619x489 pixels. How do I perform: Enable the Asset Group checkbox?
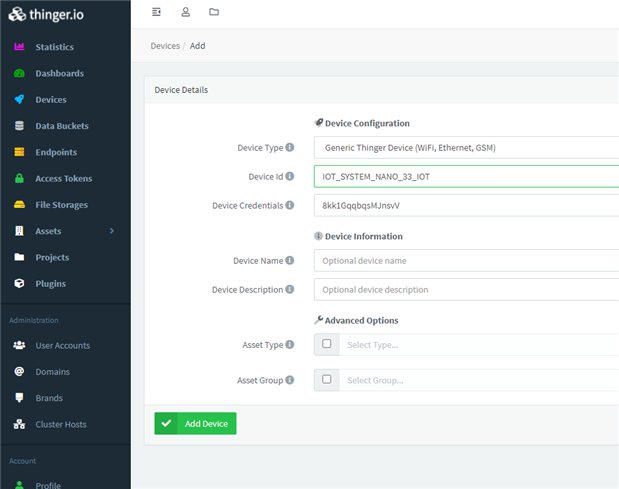click(327, 380)
